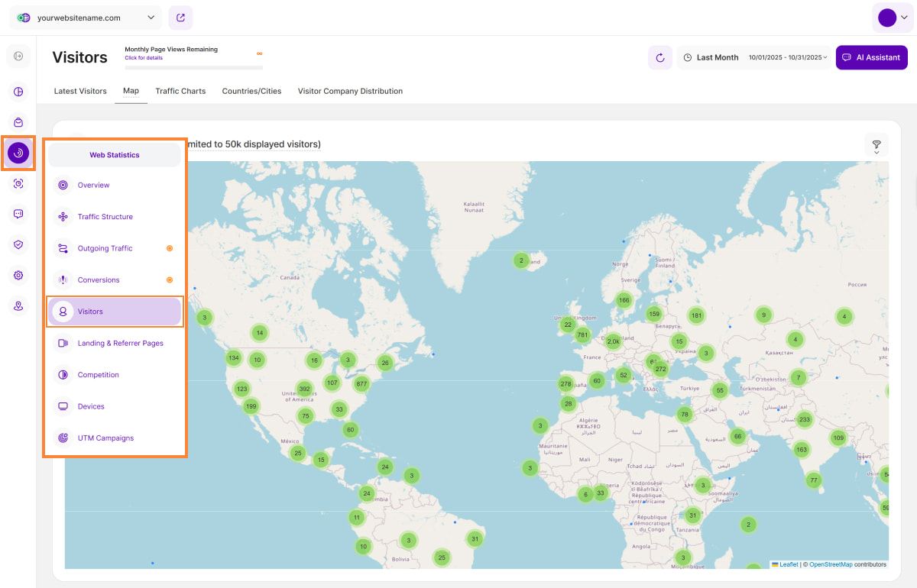The image size is (917, 588).
Task: Select Traffic Structure in Web Statistics menu
Action: (105, 217)
